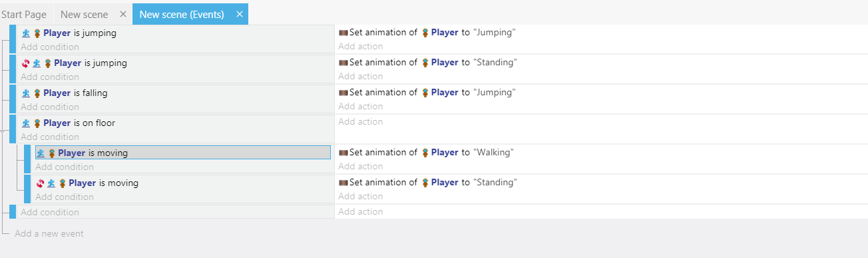Viewport: 868px width, 258px height.
Task: Click Player object icon in "is falling" condition
Action: click(37, 93)
